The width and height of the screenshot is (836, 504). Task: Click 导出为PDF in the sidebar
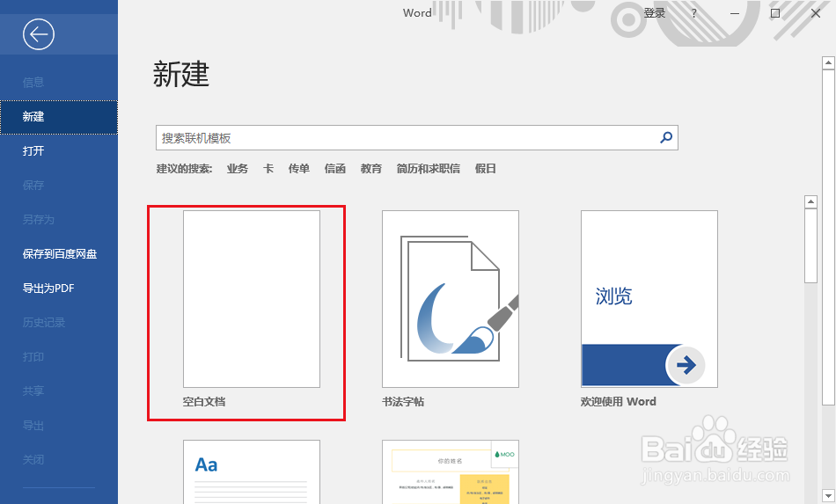(x=48, y=289)
